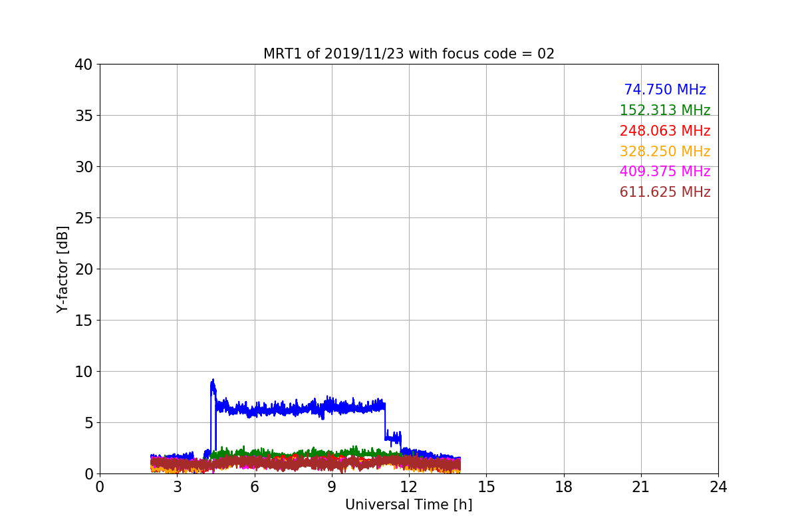Select the 328.250 MHz legend label
Screen dimensions: 798x532
(x=665, y=152)
